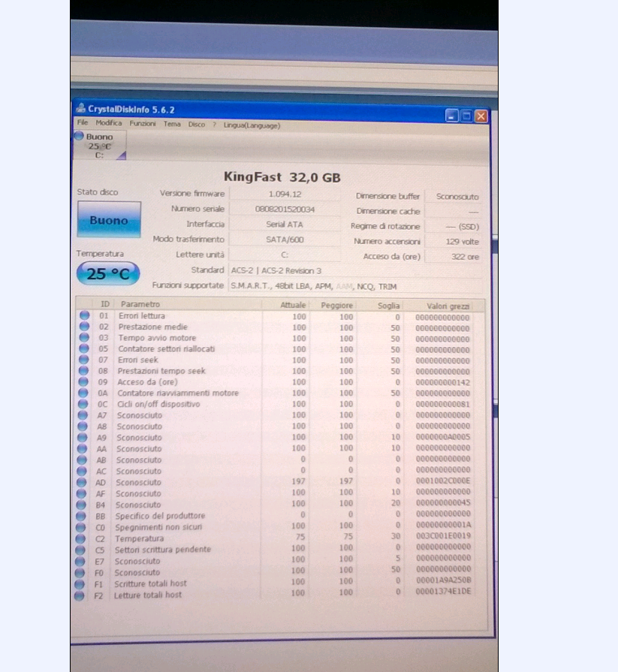618x672 pixels.
Task: Click status icon for 07 Errori seek
Action: (x=83, y=360)
